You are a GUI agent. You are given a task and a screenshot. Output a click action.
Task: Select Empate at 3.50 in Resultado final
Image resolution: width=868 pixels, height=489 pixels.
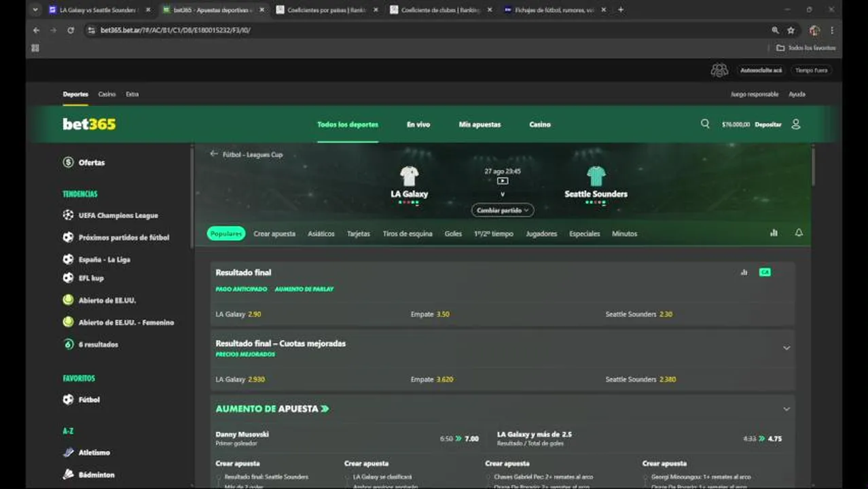(x=430, y=314)
